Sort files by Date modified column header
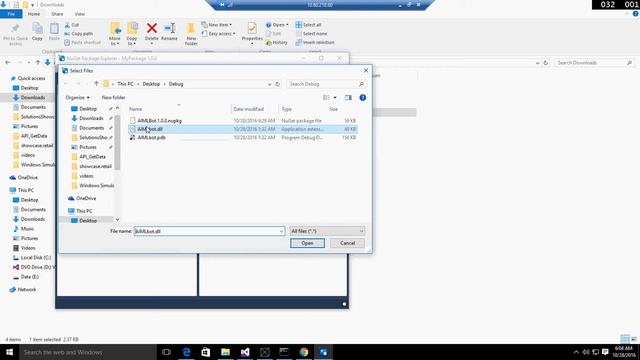This screenshot has height=360, width=640. click(249, 109)
